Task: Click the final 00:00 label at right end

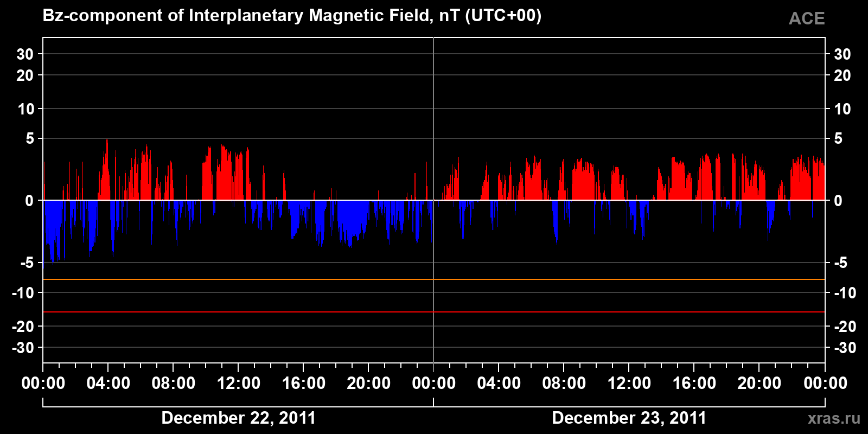Action: pos(825,383)
